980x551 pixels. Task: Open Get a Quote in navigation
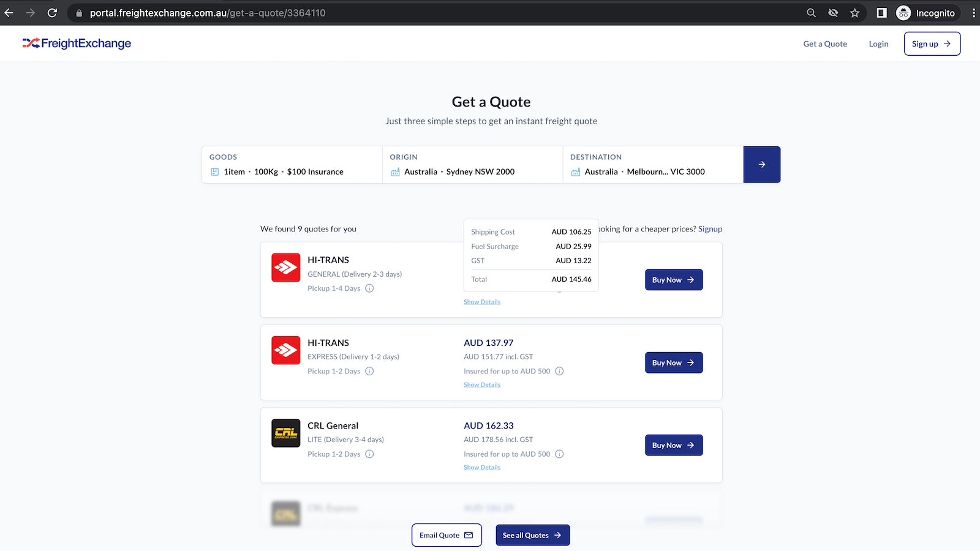(x=825, y=44)
